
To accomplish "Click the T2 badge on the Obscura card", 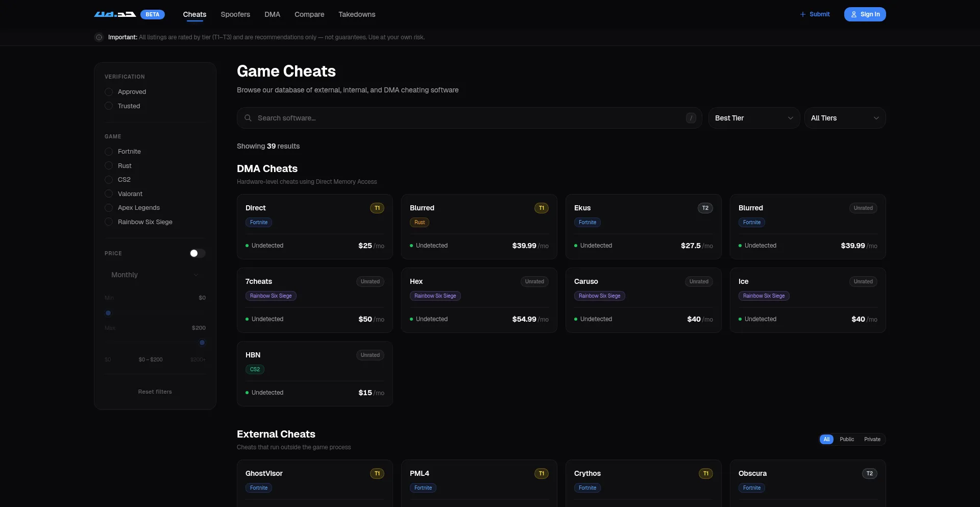I will pos(870,473).
